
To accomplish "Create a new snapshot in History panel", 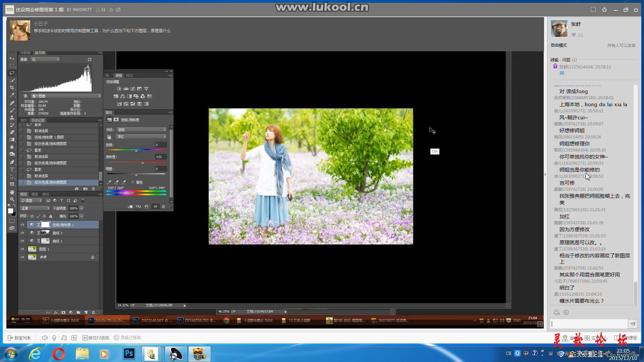I will point(86,189).
